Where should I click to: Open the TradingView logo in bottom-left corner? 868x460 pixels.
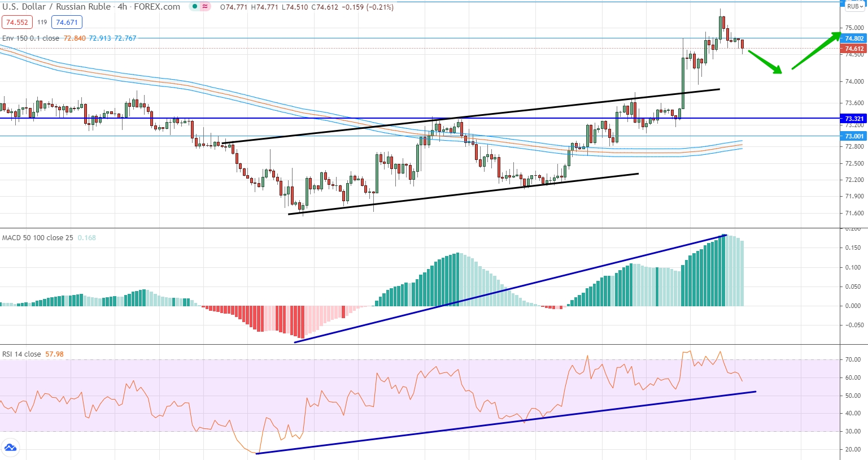[10, 448]
